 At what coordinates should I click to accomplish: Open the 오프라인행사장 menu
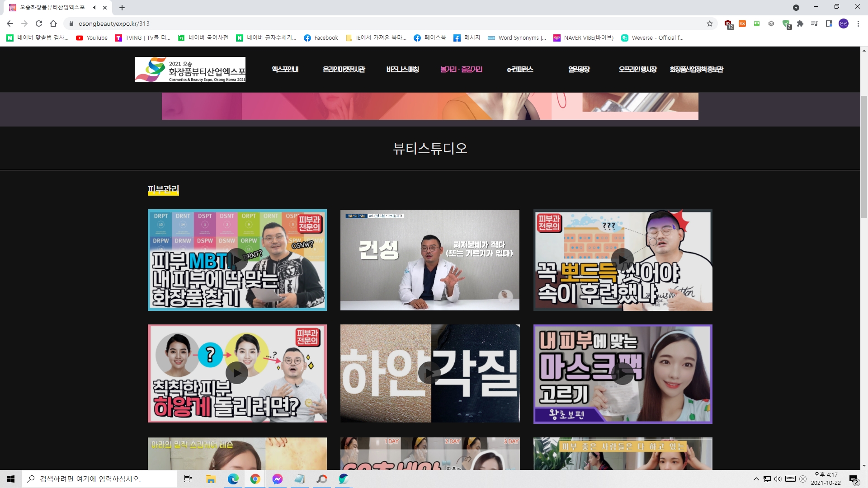point(637,69)
